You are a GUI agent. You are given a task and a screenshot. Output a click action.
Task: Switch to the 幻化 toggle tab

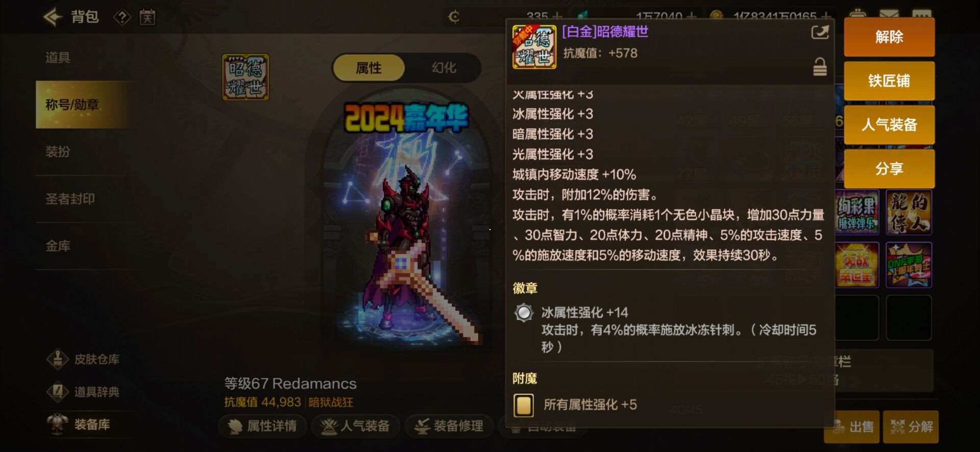point(444,68)
